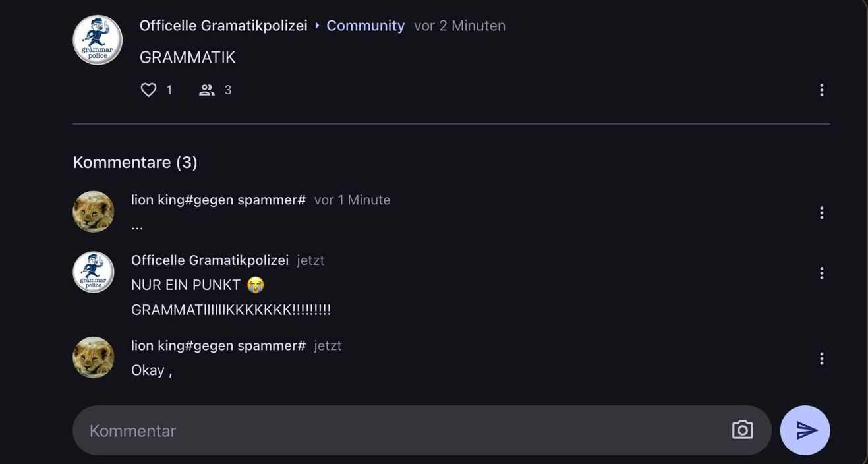Click the people icon next to count 3
The image size is (868, 464).
pos(207,90)
